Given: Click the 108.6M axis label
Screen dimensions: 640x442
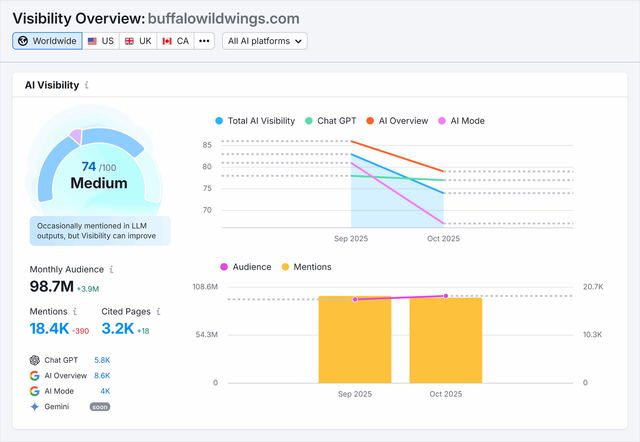Looking at the screenshot, I should [205, 287].
